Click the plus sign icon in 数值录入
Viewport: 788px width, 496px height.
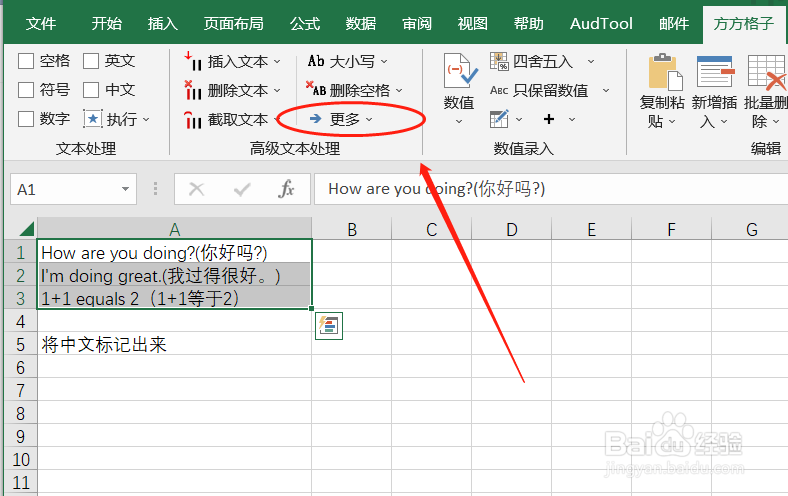point(549,119)
